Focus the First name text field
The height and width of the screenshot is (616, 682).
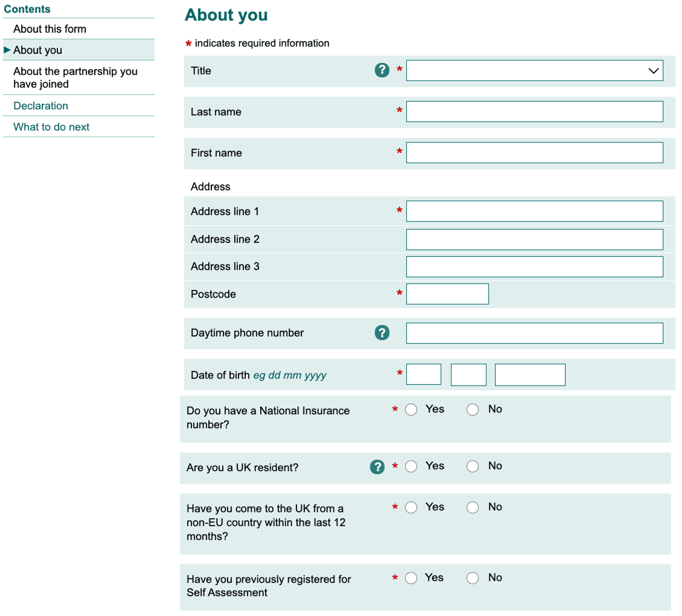pyautogui.click(x=535, y=152)
